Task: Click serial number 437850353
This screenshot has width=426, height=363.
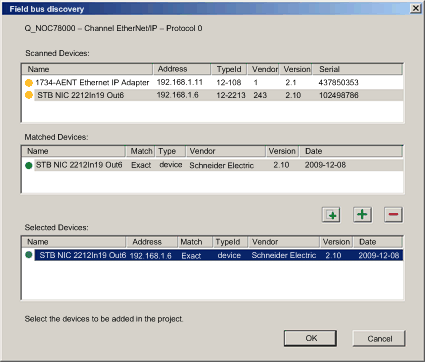Action: pyautogui.click(x=338, y=82)
